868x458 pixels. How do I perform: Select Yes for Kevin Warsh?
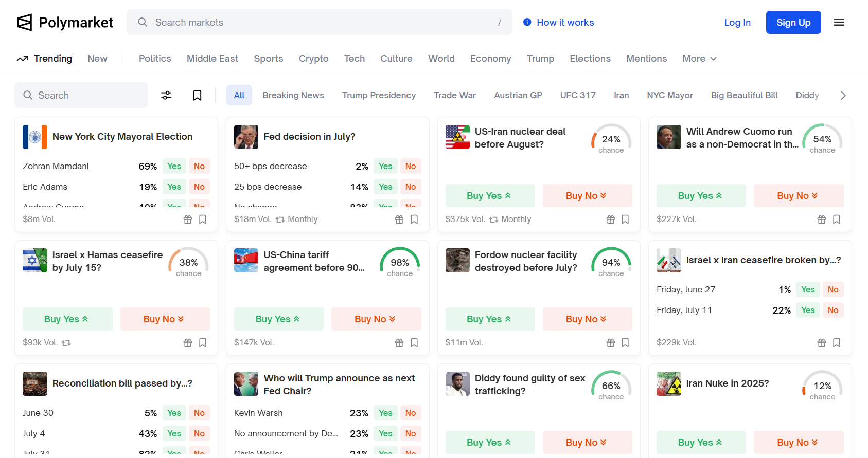click(385, 413)
